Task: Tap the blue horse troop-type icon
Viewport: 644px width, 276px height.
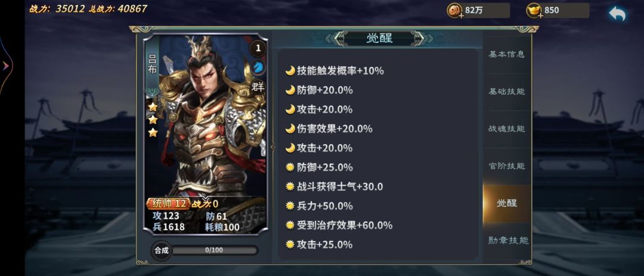Action: point(258,67)
